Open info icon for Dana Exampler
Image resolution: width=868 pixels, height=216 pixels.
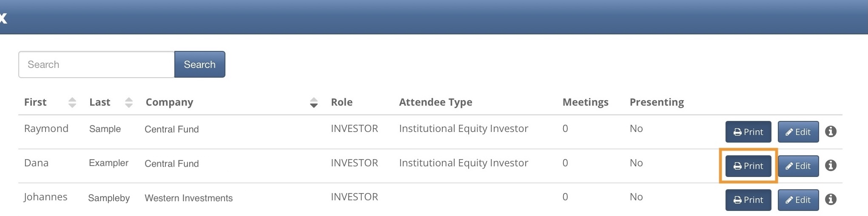point(831,166)
